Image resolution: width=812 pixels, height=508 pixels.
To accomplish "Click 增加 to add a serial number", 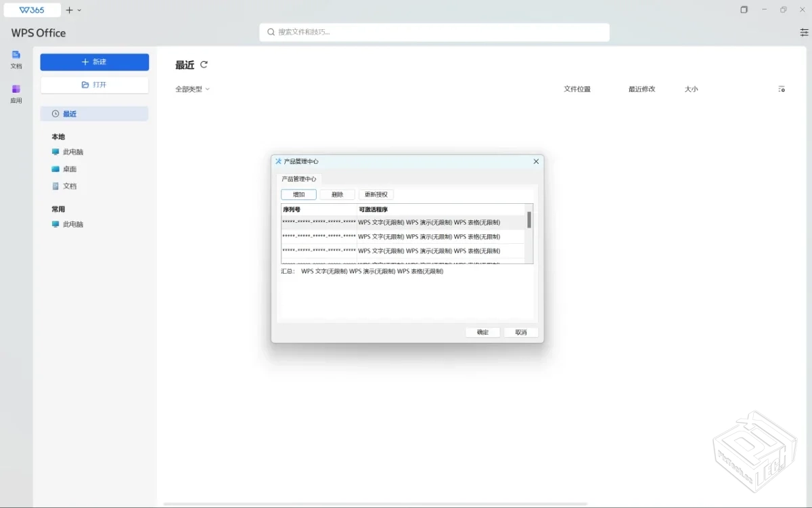I will (x=298, y=194).
